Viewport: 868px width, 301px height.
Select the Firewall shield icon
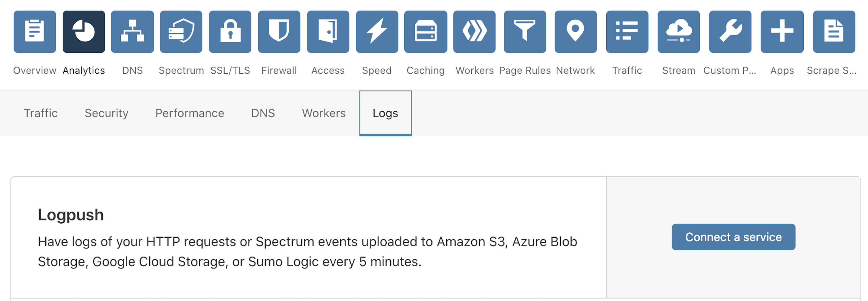tap(279, 31)
